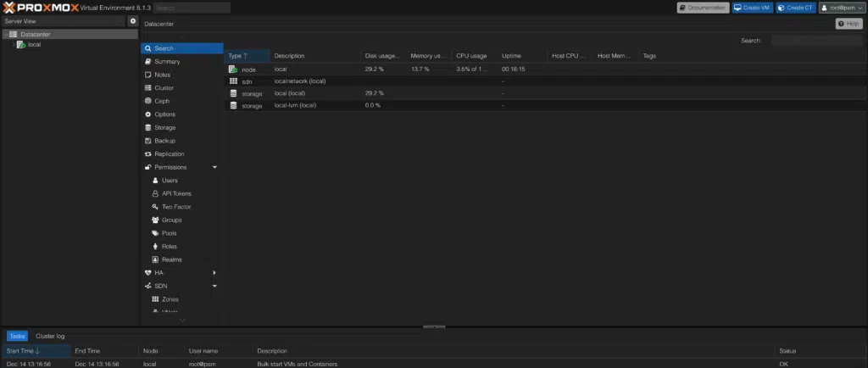Click storage icon in local-lvm row
This screenshot has height=368, width=868.
[233, 105]
